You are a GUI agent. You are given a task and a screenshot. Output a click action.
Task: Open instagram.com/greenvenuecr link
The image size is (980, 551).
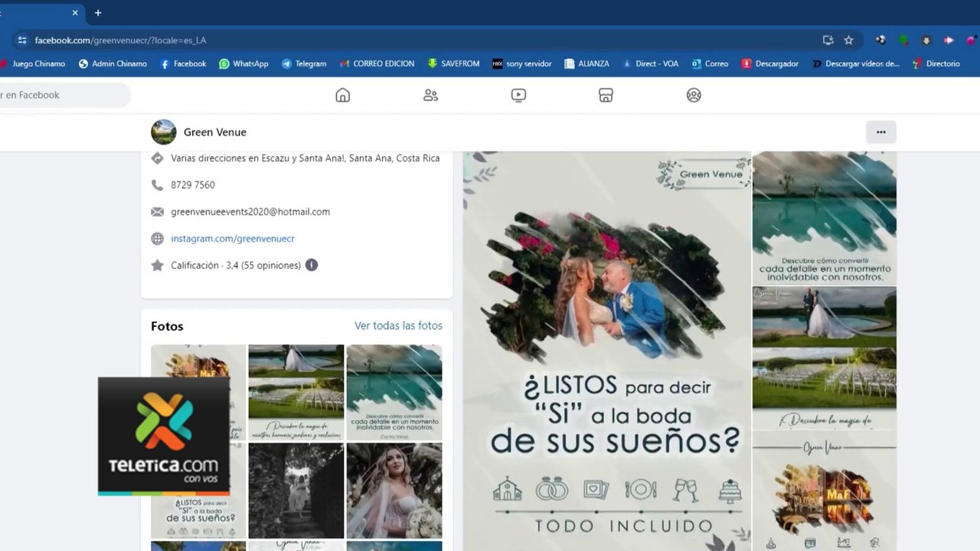pos(233,239)
